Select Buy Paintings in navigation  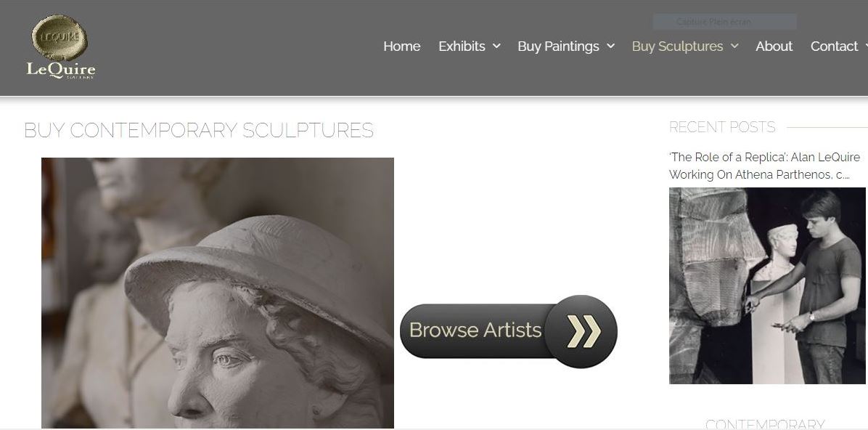click(x=558, y=46)
